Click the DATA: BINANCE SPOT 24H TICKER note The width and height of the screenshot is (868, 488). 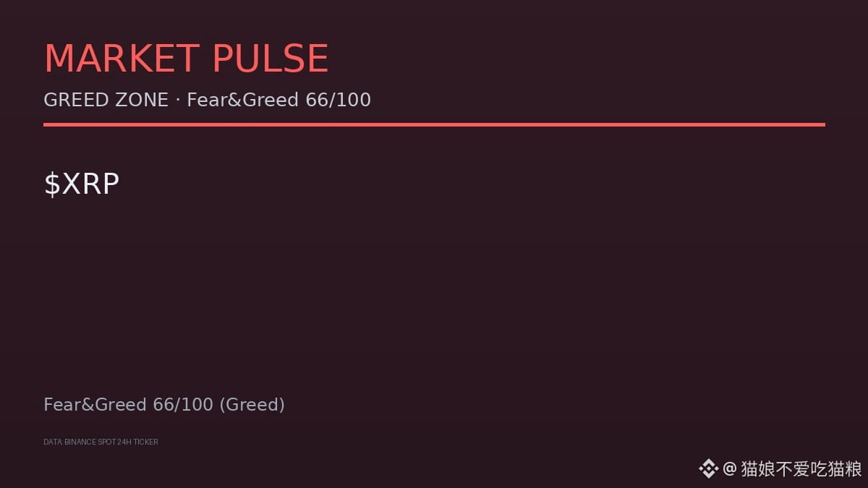[x=101, y=442]
